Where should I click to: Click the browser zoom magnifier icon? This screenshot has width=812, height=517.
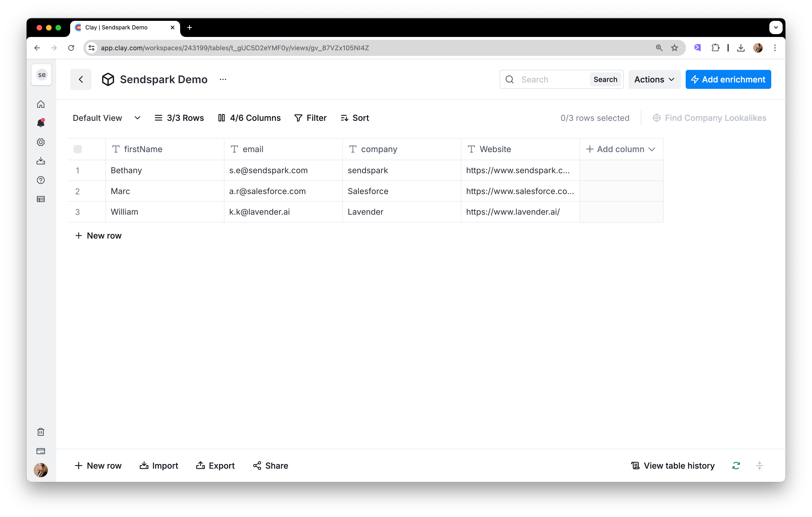659,48
